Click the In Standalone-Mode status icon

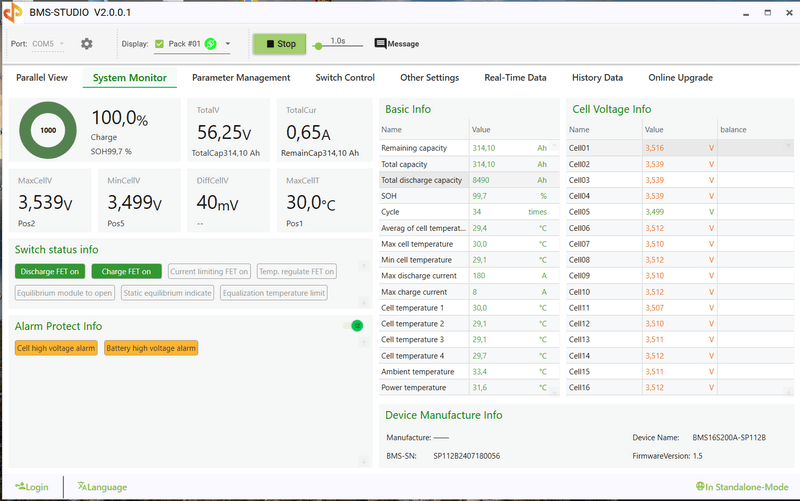(x=700, y=487)
